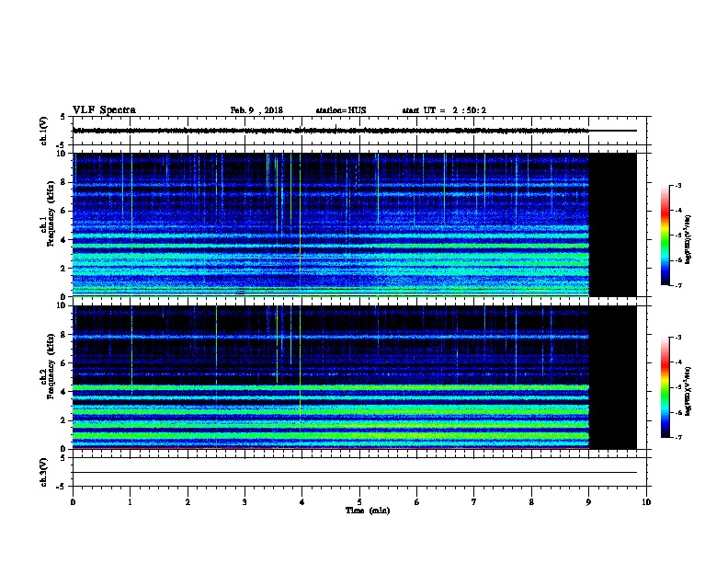Select the "start UT = 2:50:2" text

pyautogui.click(x=444, y=110)
